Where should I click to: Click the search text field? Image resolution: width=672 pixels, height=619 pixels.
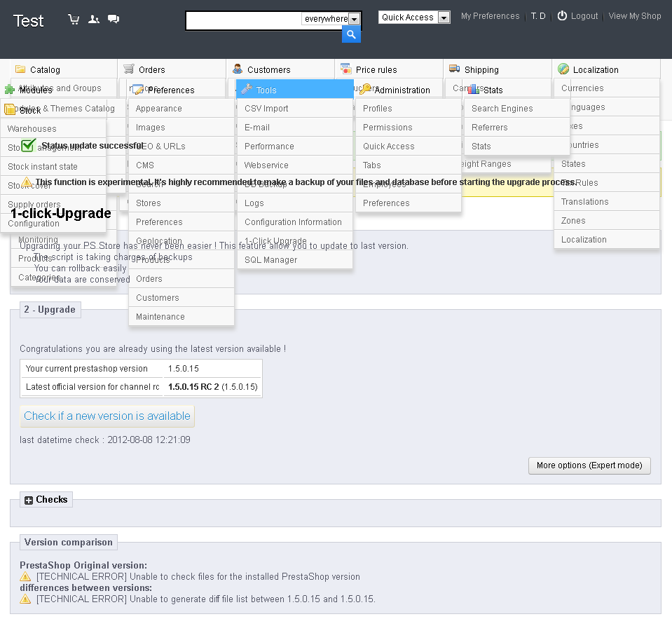point(245,20)
